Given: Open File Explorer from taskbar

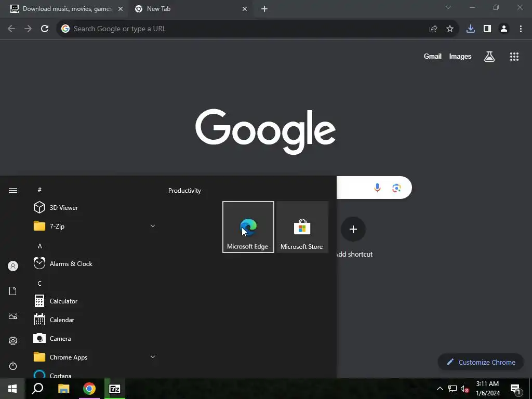Looking at the screenshot, I should click(x=63, y=389).
